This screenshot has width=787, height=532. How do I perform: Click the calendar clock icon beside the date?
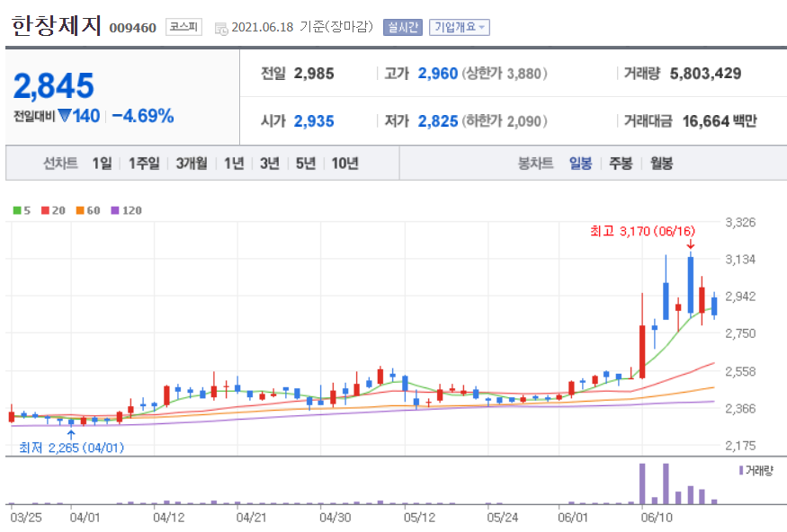coord(221,29)
